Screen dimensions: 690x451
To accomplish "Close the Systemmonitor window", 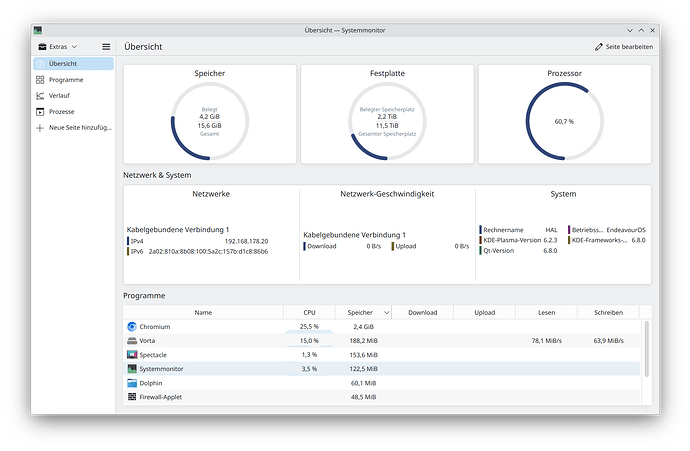I will click(653, 30).
